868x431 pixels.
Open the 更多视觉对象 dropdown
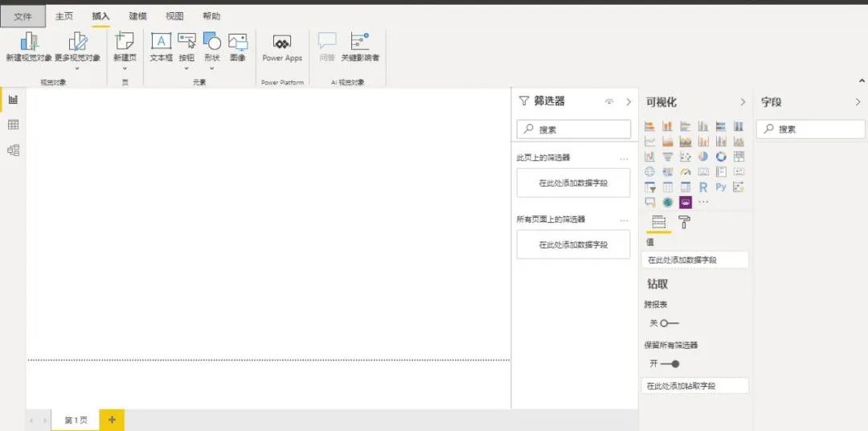77,68
